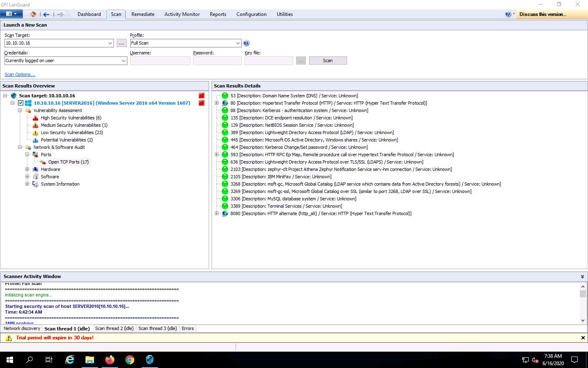Click Discuss this version link
The image size is (588, 368).
(x=543, y=14)
